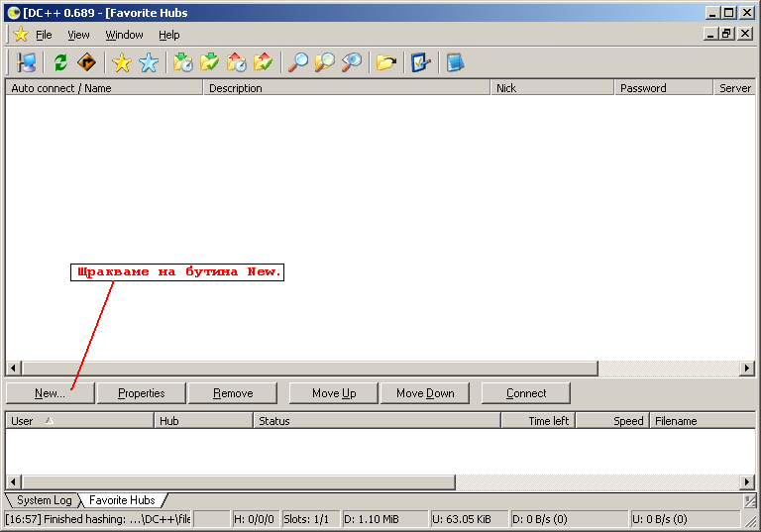Open the Download Queue toolbar icon
Screen dimensions: 761x532
coord(183,62)
